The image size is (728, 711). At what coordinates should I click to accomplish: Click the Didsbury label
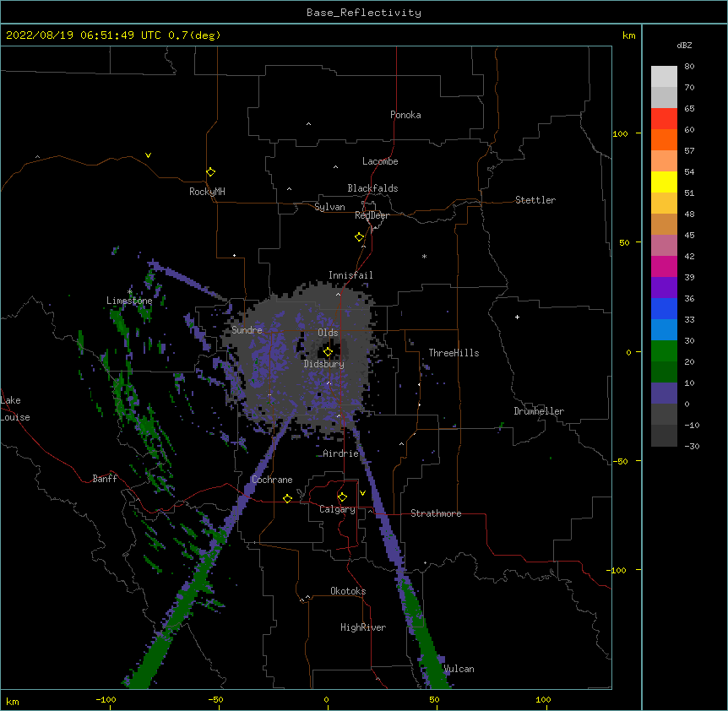point(324,364)
